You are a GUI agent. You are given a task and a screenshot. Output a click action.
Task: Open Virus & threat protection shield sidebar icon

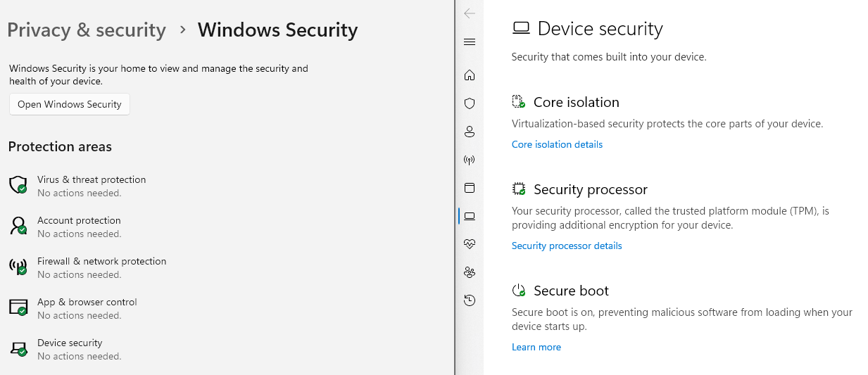click(470, 103)
